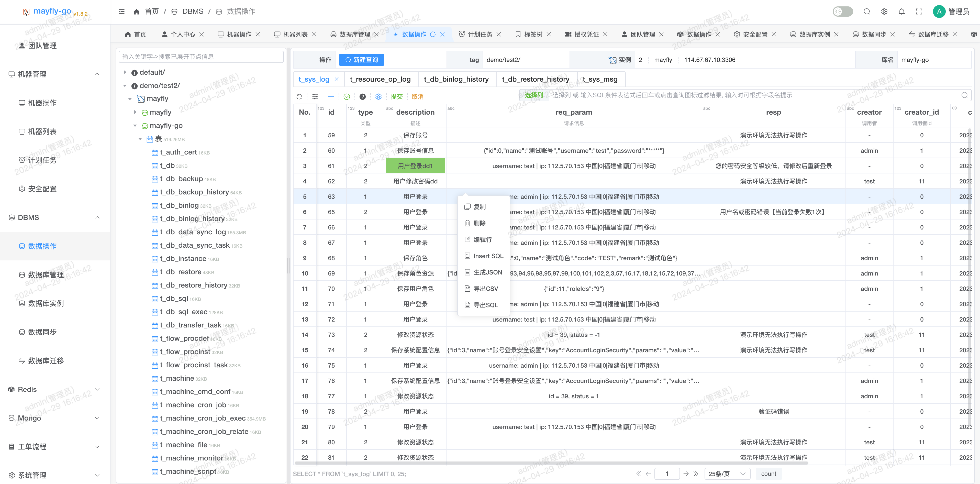Open 数据库管理 in the sidebar
The image size is (980, 484).
(46, 275)
